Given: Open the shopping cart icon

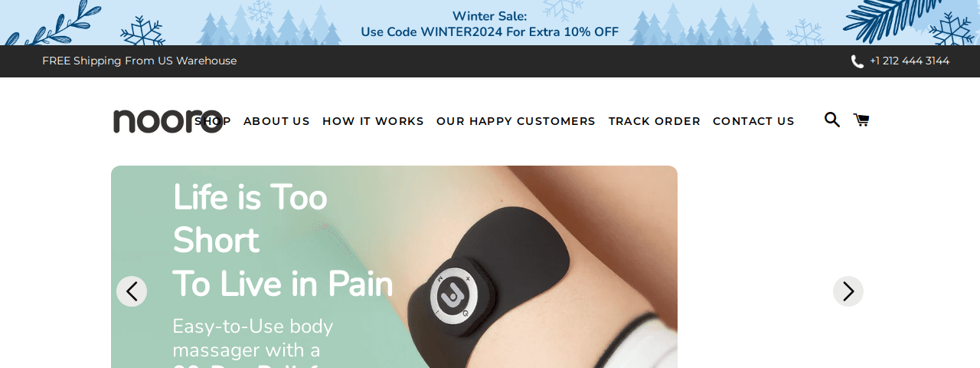Looking at the screenshot, I should 861,120.
